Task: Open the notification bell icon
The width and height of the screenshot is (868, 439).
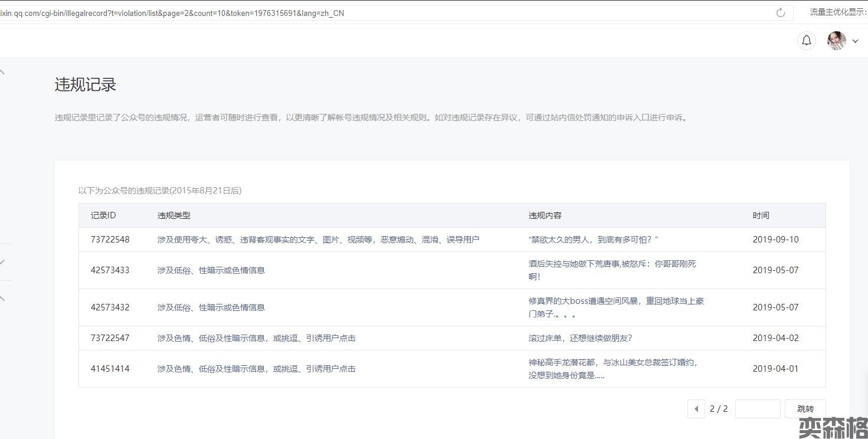Action: pos(807,41)
